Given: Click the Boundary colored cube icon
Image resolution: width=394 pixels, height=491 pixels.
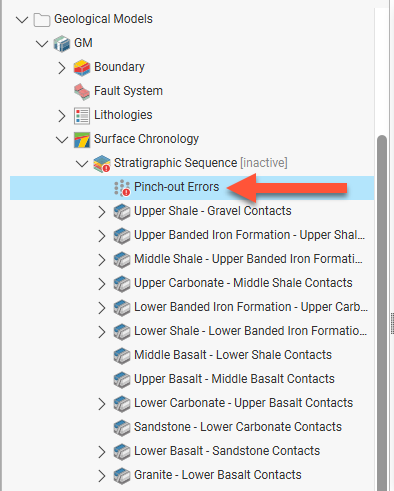Looking at the screenshot, I should click(x=82, y=67).
